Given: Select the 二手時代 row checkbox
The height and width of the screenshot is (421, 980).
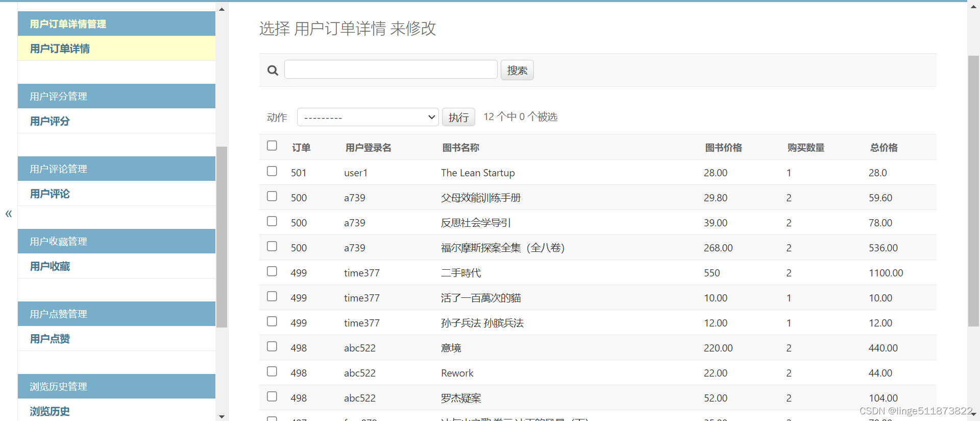Looking at the screenshot, I should (272, 271).
